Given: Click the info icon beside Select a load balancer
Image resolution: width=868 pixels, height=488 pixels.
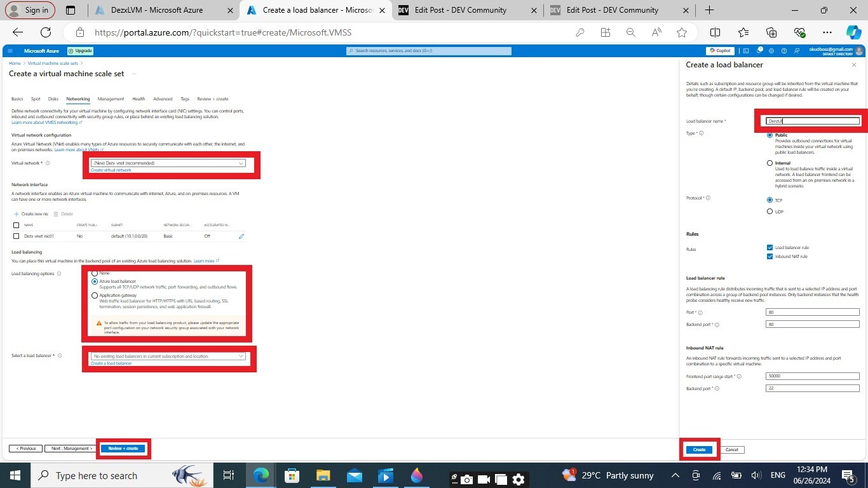Looking at the screenshot, I should point(60,356).
